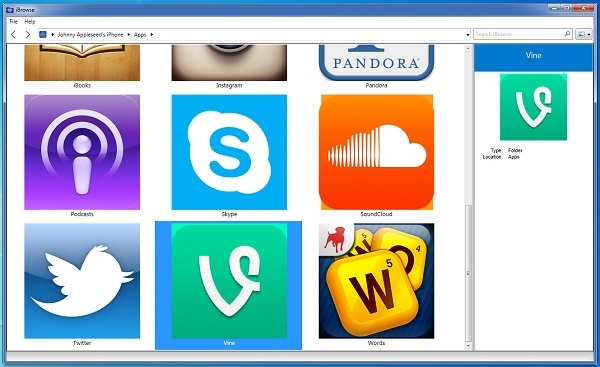Click the selected Vine app icon
The image size is (600, 367).
(229, 281)
